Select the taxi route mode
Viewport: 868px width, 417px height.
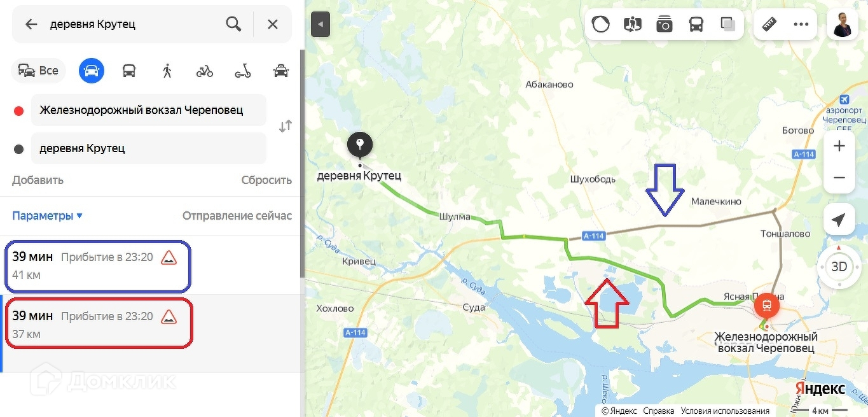click(x=280, y=71)
